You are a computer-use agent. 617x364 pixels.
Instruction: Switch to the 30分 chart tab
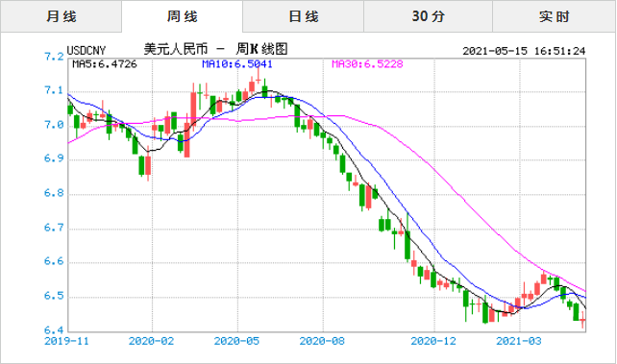coord(428,16)
